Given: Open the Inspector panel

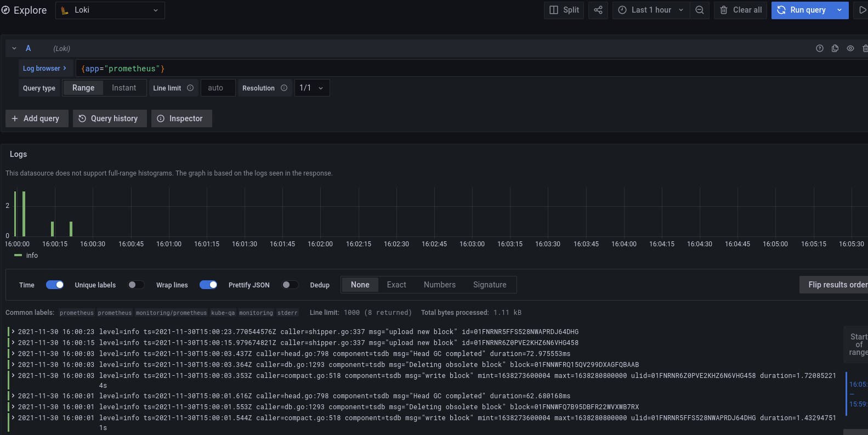Looking at the screenshot, I should pos(181,118).
